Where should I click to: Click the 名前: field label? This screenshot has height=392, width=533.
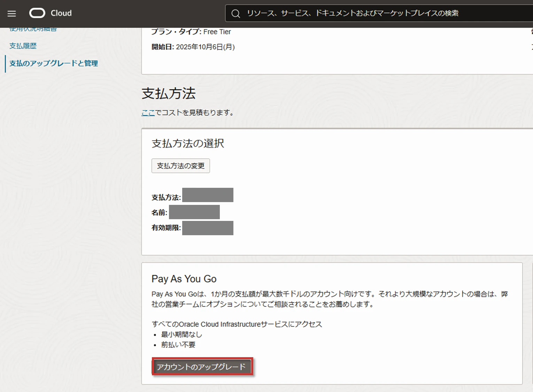click(x=159, y=213)
